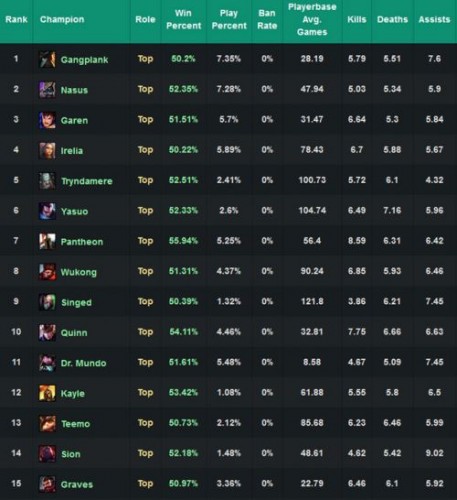Sort by Playerbase Avg. Games header
Image resolution: width=457 pixels, height=500 pixels.
tap(312, 19)
